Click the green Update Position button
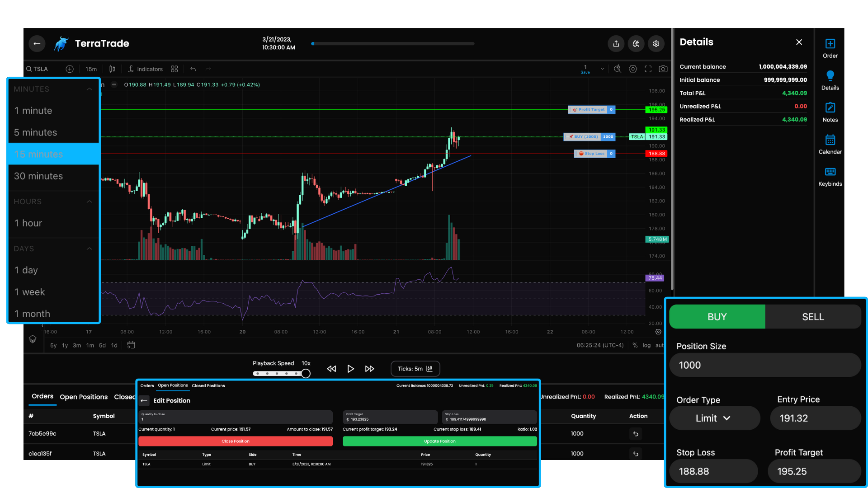Screen dimensions: 868x488 tap(439, 441)
